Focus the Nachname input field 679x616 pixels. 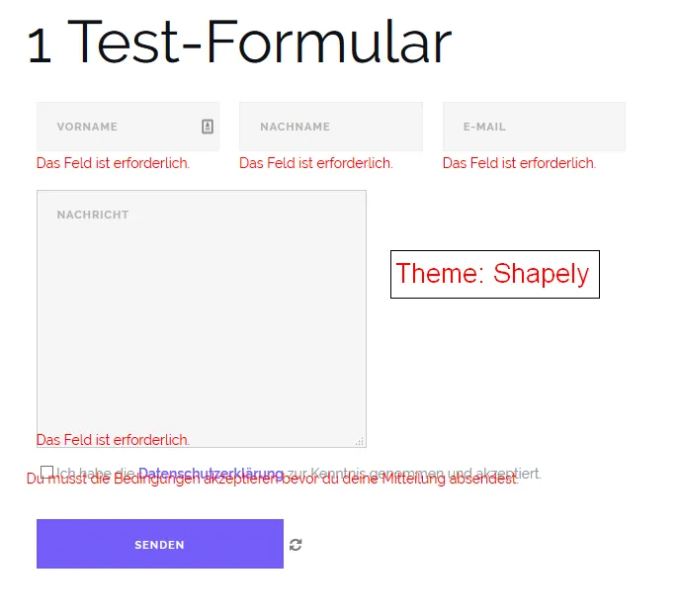[331, 127]
